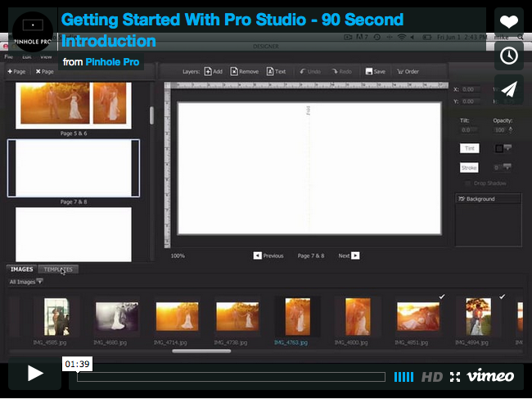Open the Edit menu
The height and width of the screenshot is (399, 532).
point(27,57)
